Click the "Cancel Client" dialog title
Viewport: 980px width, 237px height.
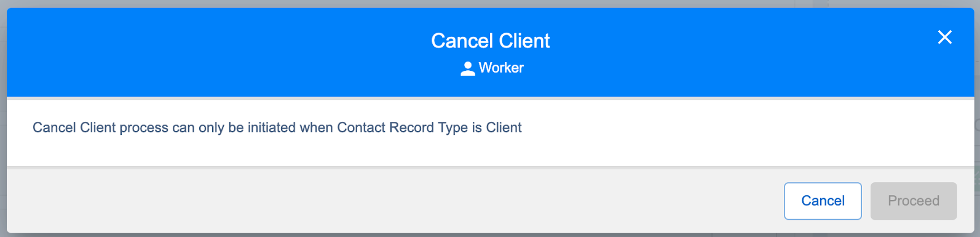click(491, 41)
